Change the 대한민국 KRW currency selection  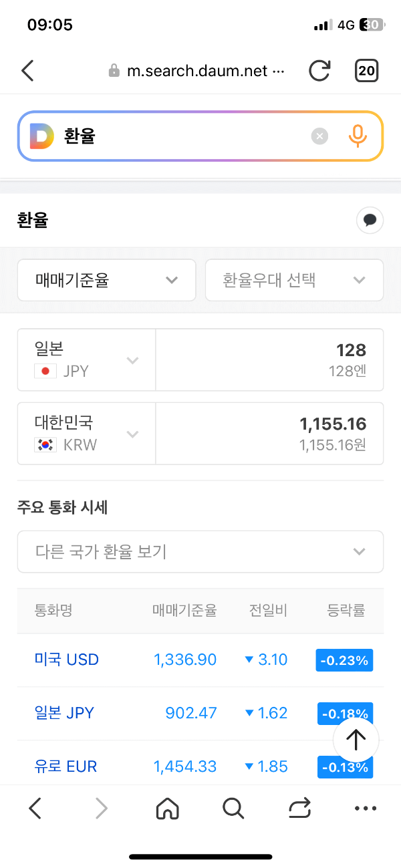86,433
